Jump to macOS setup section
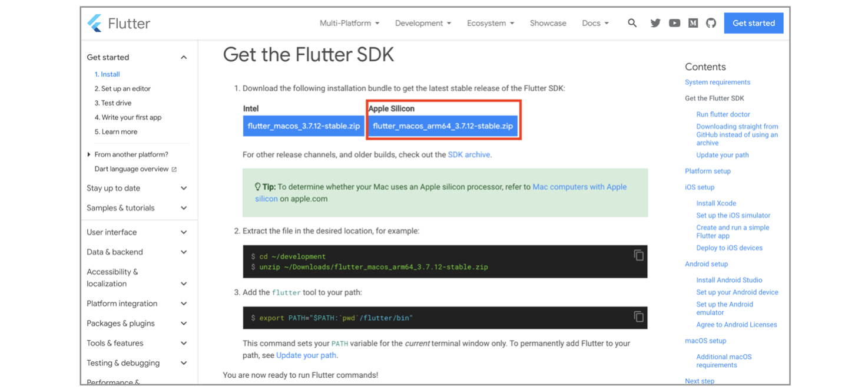This screenshot has width=868, height=389. pyautogui.click(x=705, y=341)
